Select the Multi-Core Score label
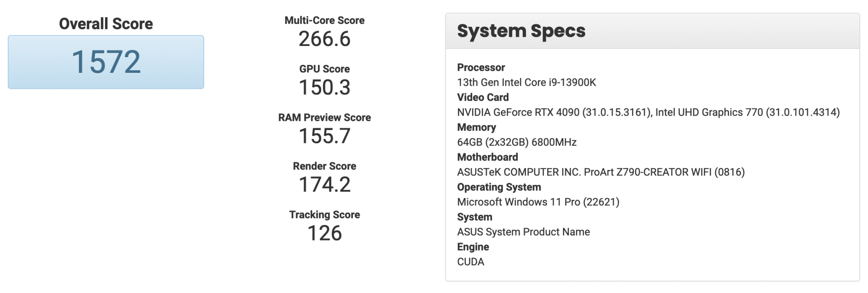 (x=324, y=20)
